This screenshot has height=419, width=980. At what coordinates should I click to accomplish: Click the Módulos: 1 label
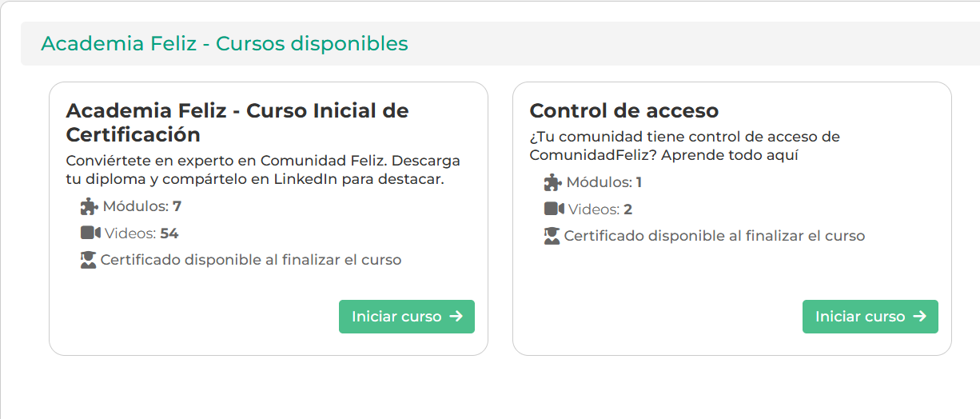(604, 182)
